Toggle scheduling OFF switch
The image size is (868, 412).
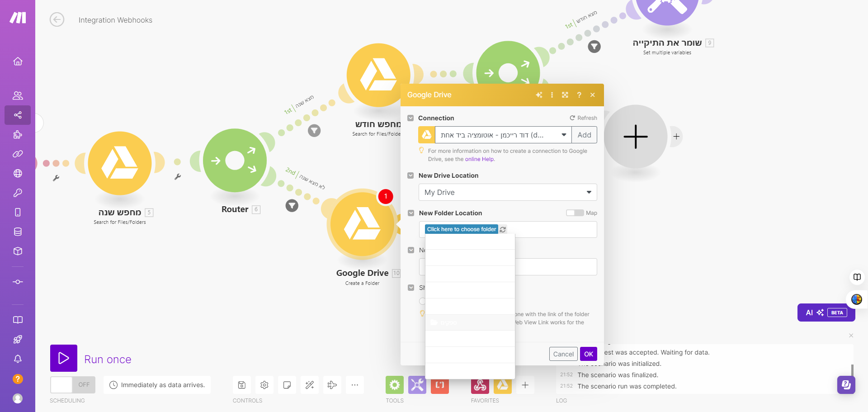click(73, 385)
